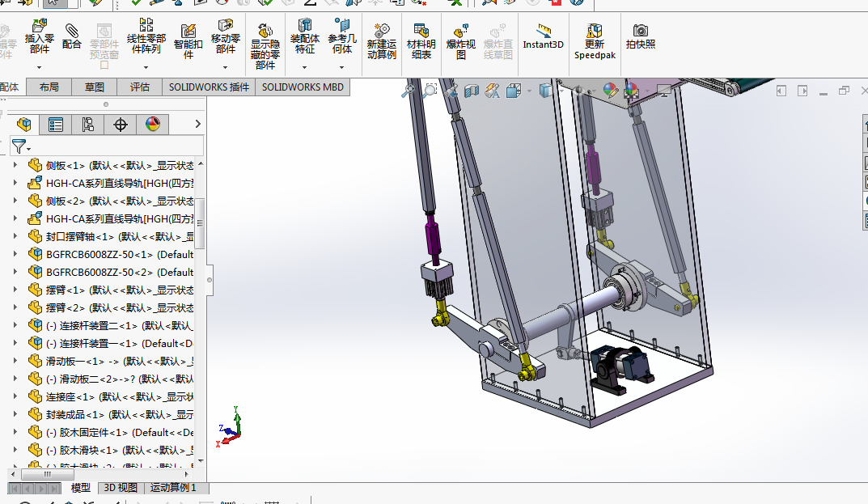Open the PropertyManager tab icon
This screenshot has width=868, height=504.
[x=55, y=124]
